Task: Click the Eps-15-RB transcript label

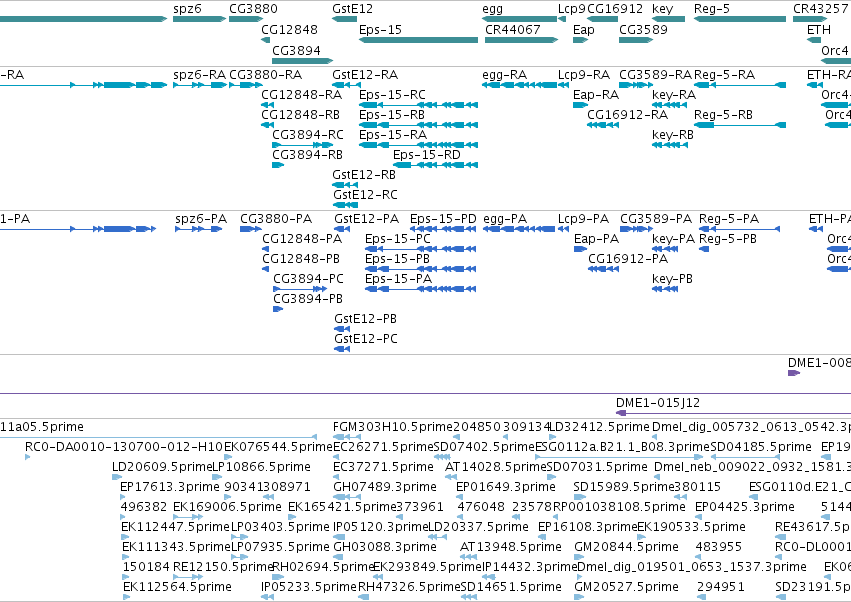Action: (x=392, y=115)
